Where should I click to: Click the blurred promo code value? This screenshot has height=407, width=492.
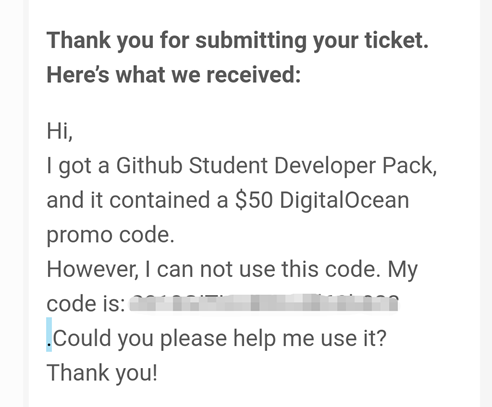(264, 303)
